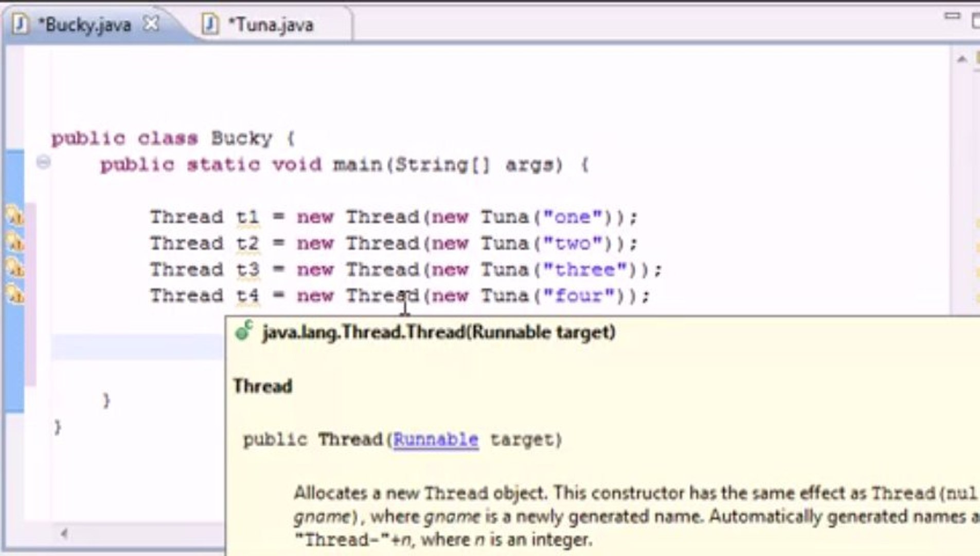
Task: Open the Runnable link in the Javadoc popup
Action: point(436,440)
